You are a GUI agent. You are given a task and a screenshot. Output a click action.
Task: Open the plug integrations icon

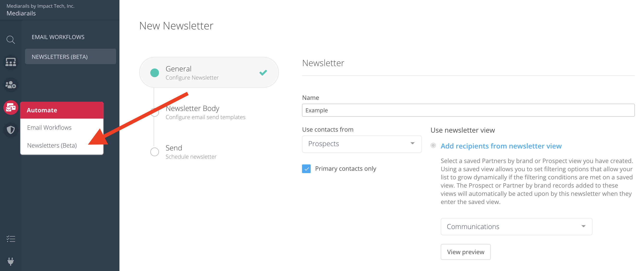click(x=11, y=261)
